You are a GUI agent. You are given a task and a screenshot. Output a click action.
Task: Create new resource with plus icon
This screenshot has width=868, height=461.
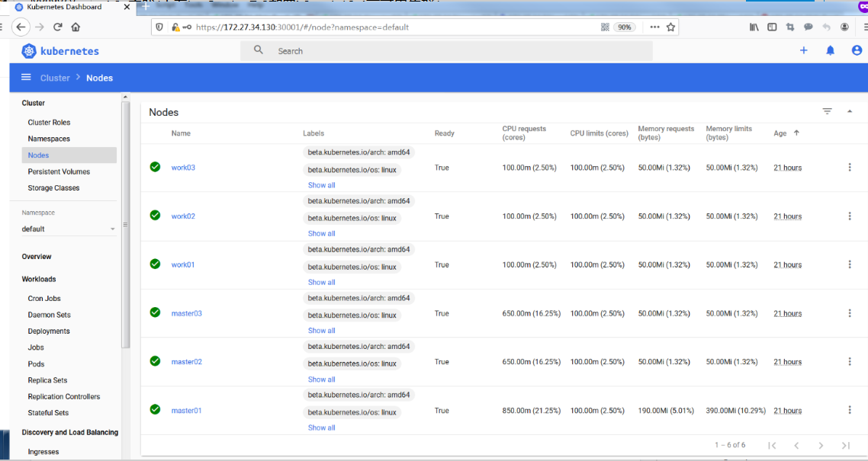[803, 50]
